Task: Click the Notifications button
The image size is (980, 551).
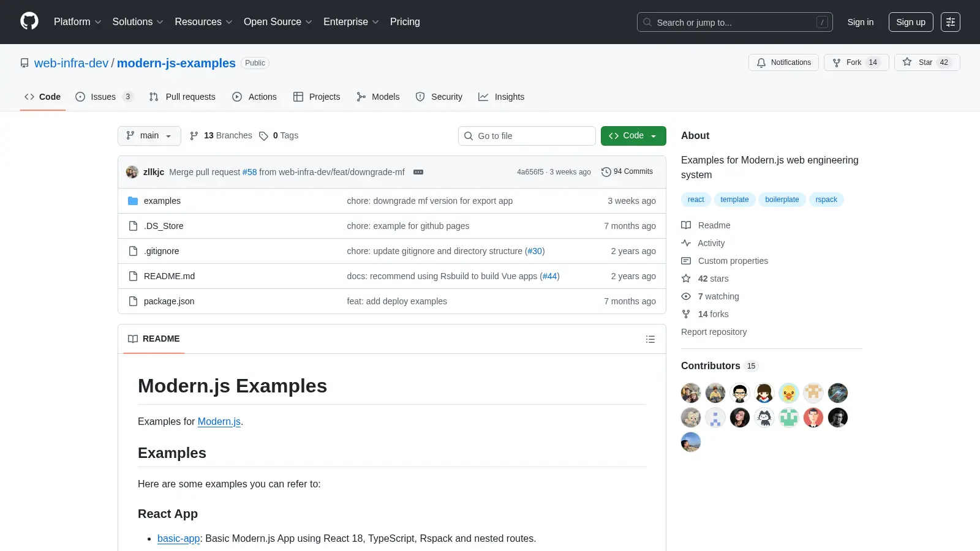Action: (x=783, y=62)
